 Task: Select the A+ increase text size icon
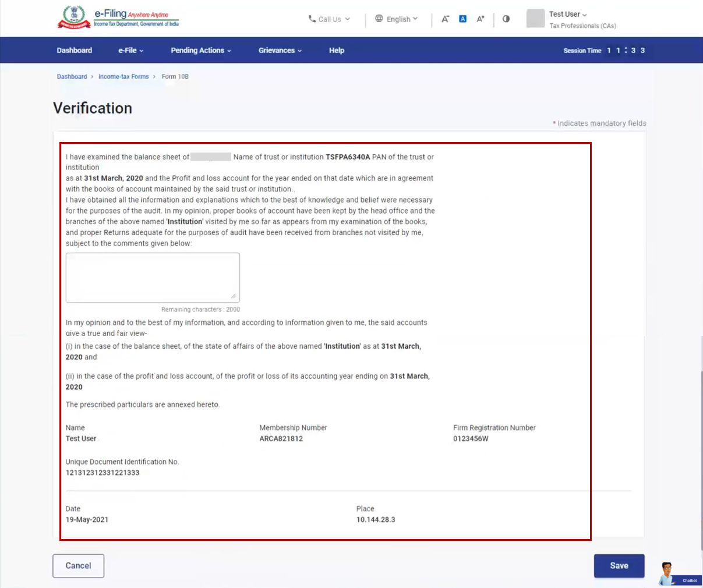click(x=480, y=19)
